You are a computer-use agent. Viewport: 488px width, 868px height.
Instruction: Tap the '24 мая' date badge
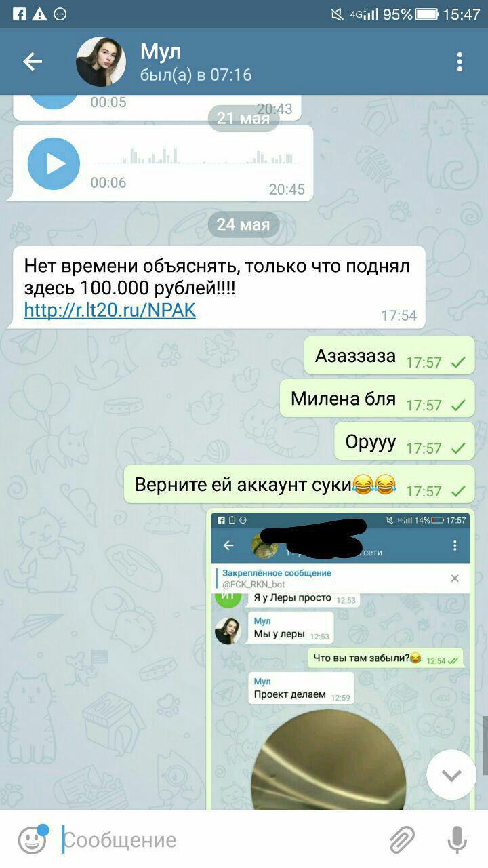[243, 224]
